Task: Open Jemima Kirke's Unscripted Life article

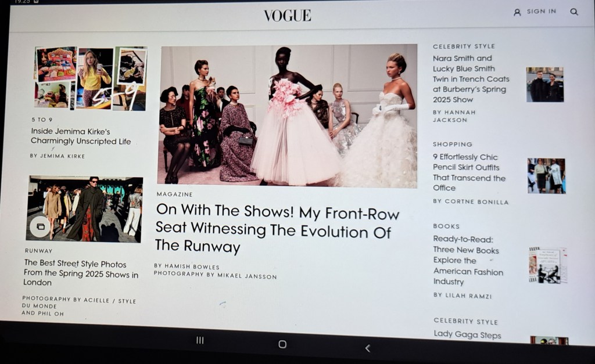Action: [81, 136]
